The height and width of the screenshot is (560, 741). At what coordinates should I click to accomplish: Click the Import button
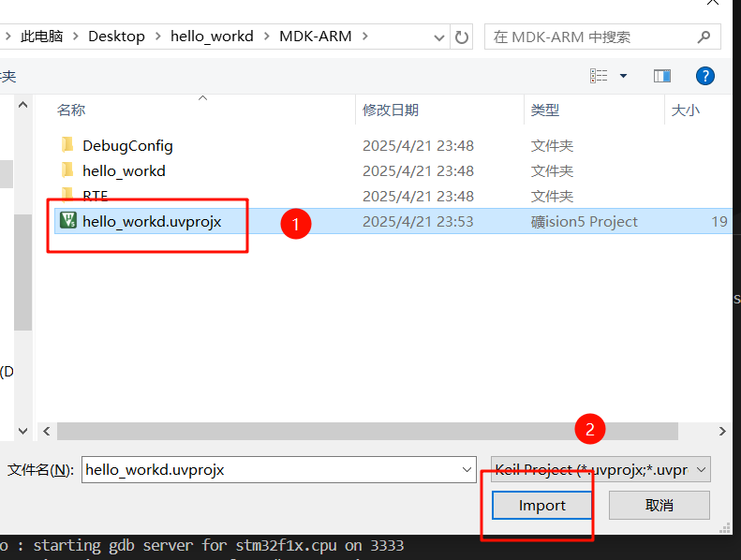541,505
